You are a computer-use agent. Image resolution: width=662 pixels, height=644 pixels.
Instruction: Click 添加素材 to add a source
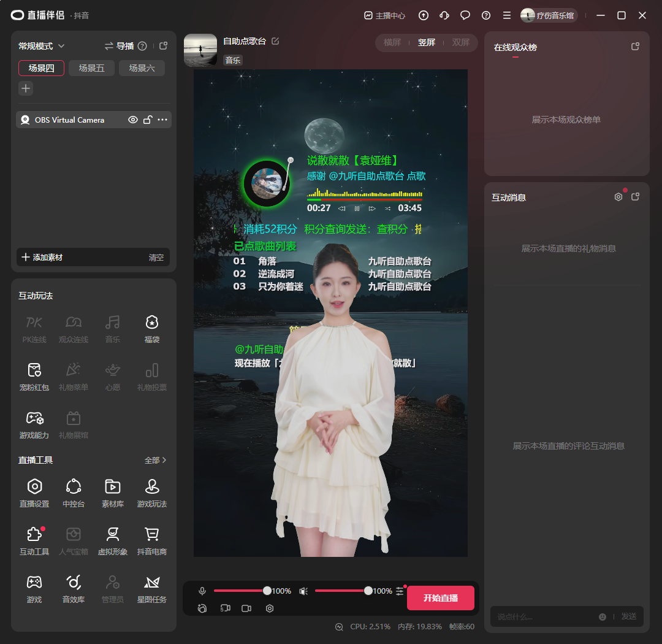tap(42, 258)
